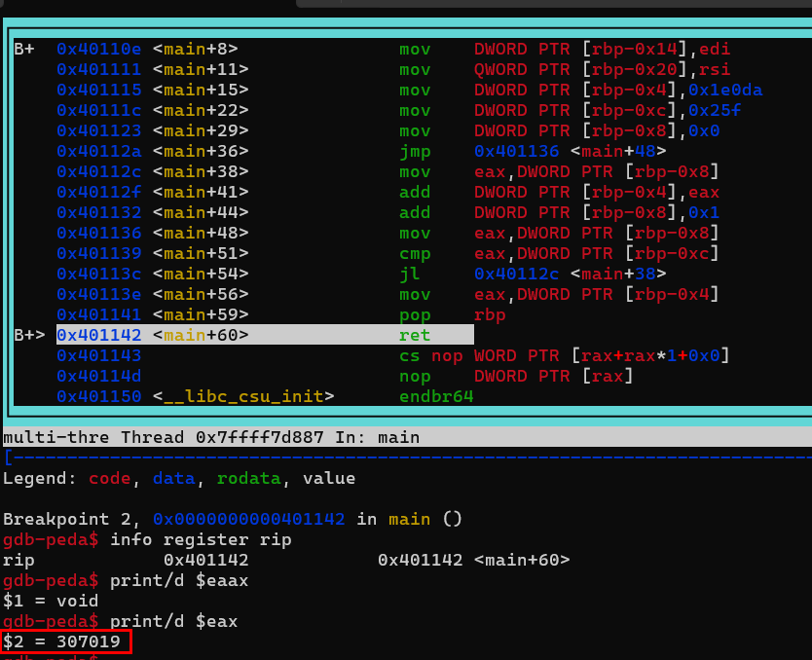Click the jl target 0x40112c <main+38>
The height and width of the screenshot is (660, 812).
coord(570,274)
